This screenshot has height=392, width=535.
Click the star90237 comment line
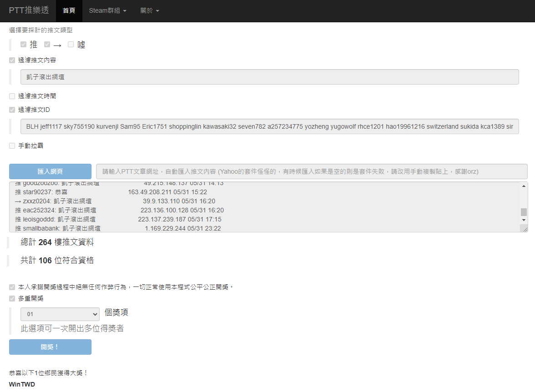(111, 192)
